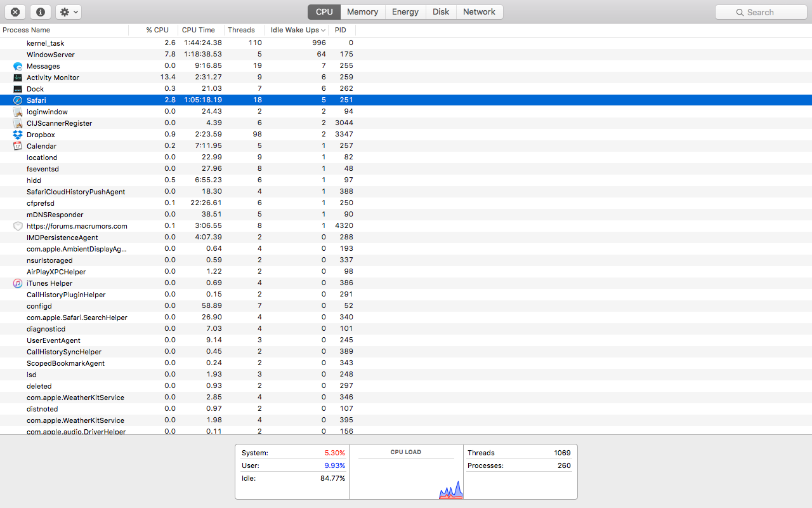Open the Disk tab
Screen dimensions: 812x508
441,12
